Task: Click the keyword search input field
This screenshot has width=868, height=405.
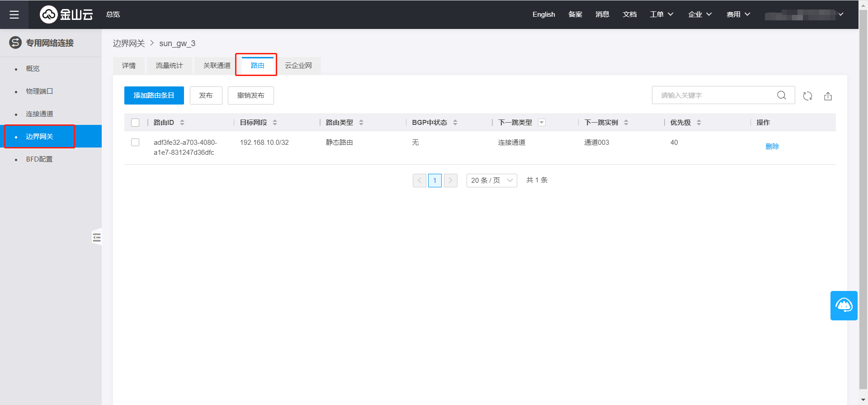Action: [x=717, y=95]
